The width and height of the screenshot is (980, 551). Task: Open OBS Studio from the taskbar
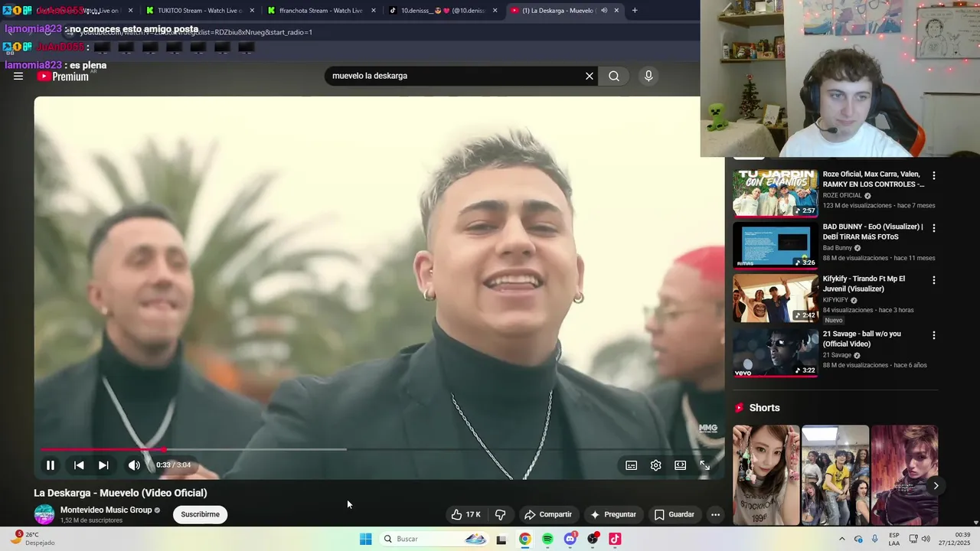click(x=593, y=539)
